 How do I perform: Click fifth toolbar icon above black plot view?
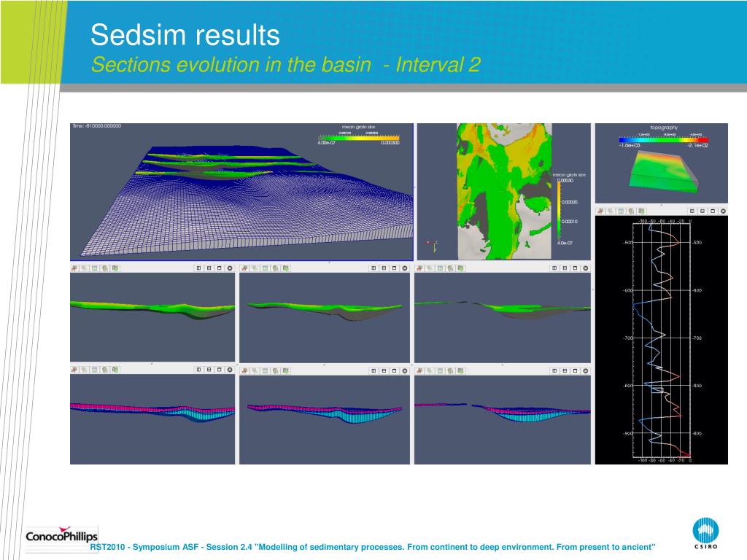coord(642,211)
